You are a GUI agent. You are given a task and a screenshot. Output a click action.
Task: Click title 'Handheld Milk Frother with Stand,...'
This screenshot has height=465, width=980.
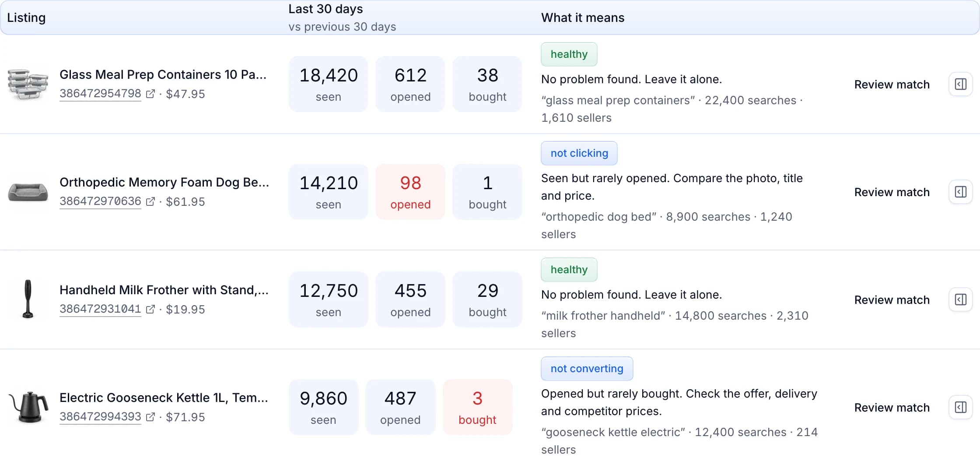164,290
